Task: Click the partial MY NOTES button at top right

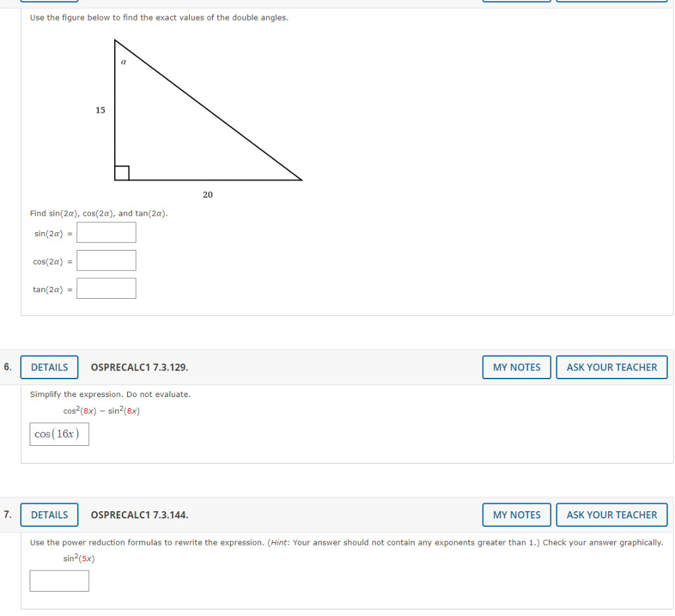Action: pos(516,1)
